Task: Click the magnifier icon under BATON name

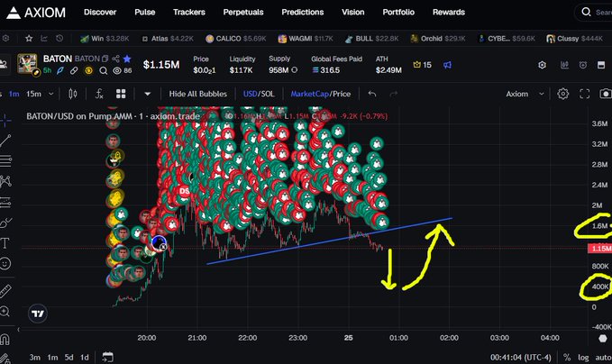Action: pos(103,70)
